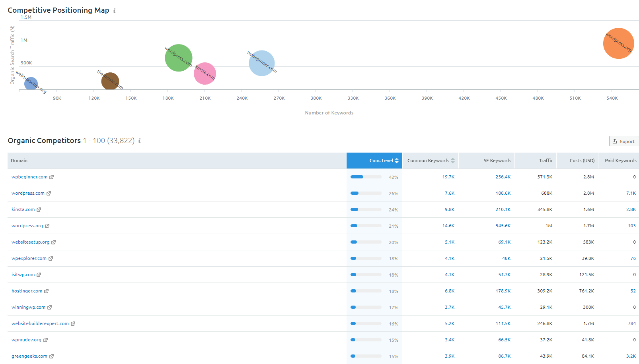Open wordpress.com paid keywords 7.1K
Screen dimensions: 639x364
coord(631,193)
